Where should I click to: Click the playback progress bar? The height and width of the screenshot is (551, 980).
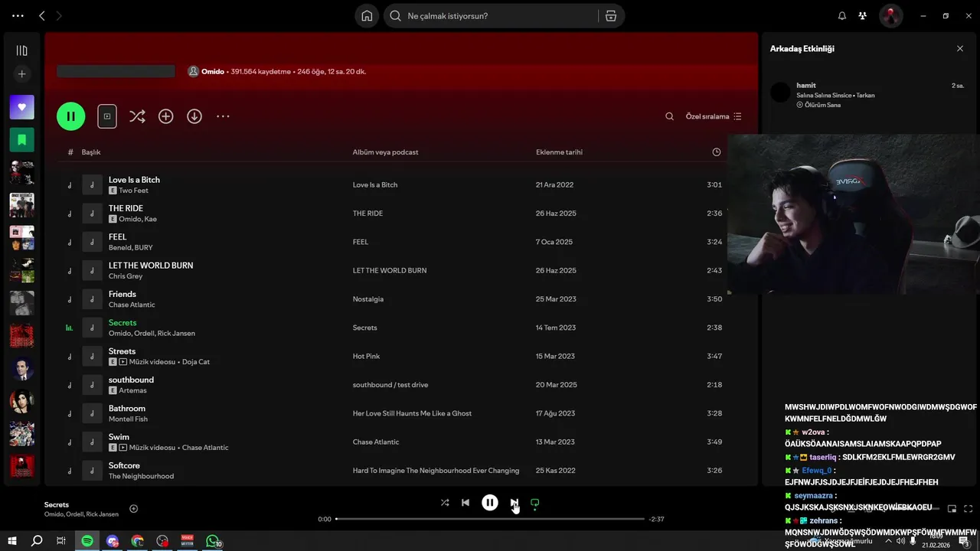(x=490, y=519)
